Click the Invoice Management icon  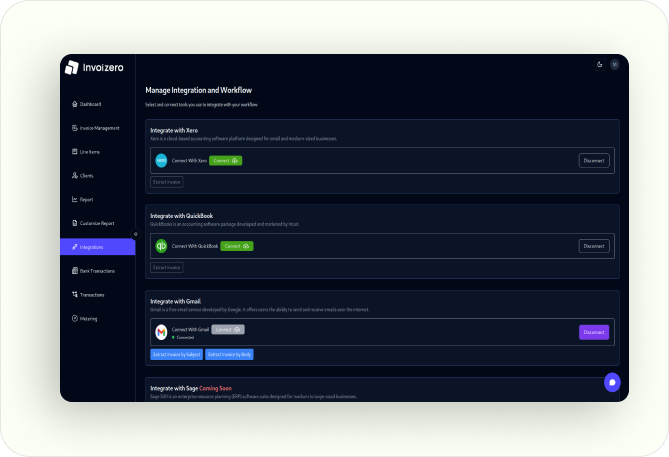tap(75, 128)
